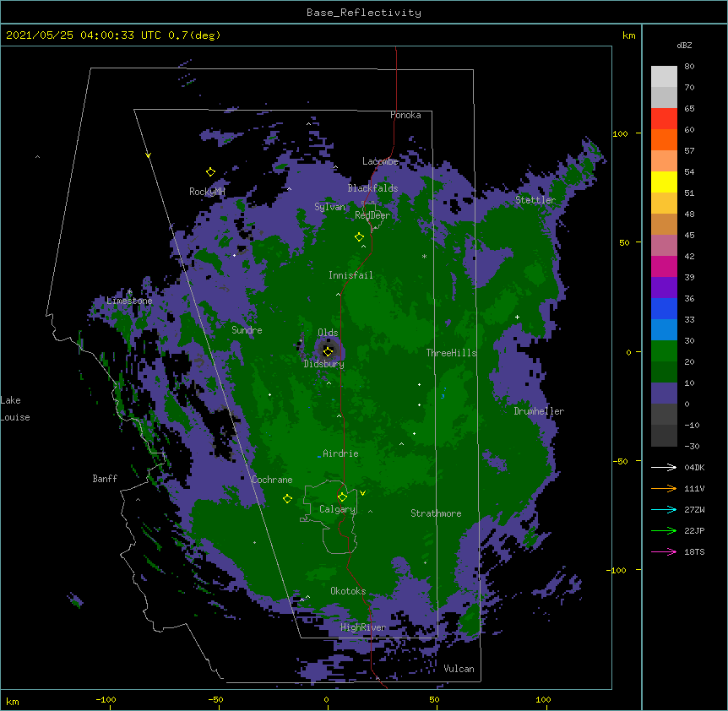Pick the bright green swatch between 30 and 20 dBZ

664,351
